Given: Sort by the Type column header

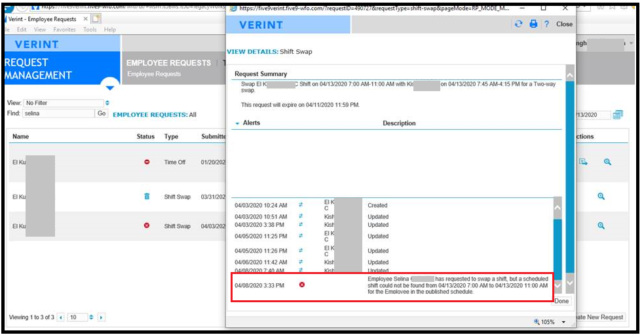Looking at the screenshot, I should [171, 136].
